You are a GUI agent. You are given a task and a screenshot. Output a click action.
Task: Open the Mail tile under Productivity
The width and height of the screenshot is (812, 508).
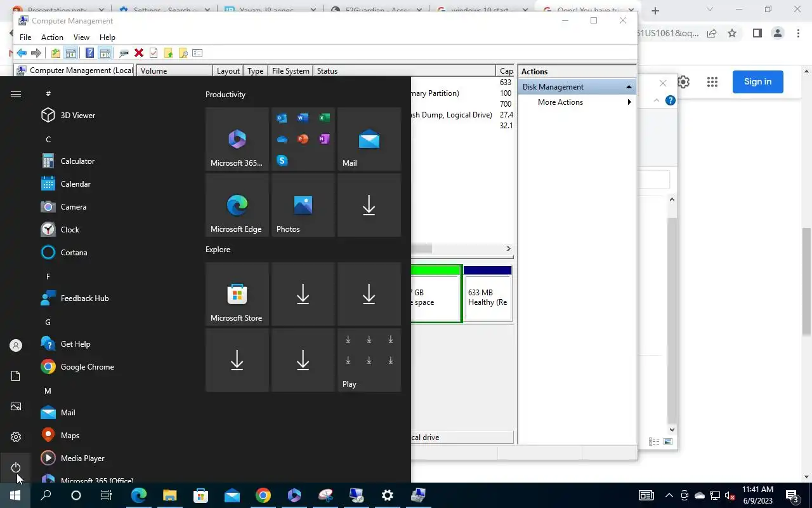[x=369, y=139]
